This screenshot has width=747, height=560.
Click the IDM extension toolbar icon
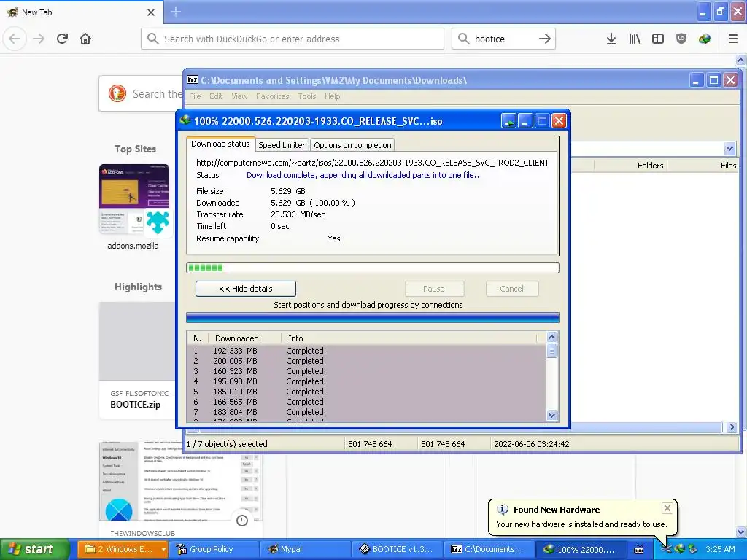[x=705, y=39]
